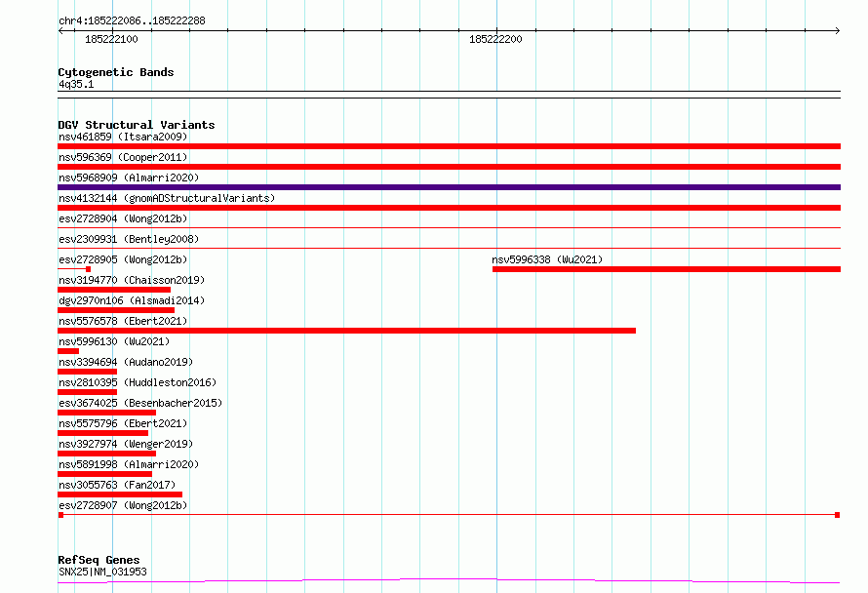The width and height of the screenshot is (868, 593).
Task: Select the thin red line under esv2728904 (Wong2012b)
Action: point(449,227)
